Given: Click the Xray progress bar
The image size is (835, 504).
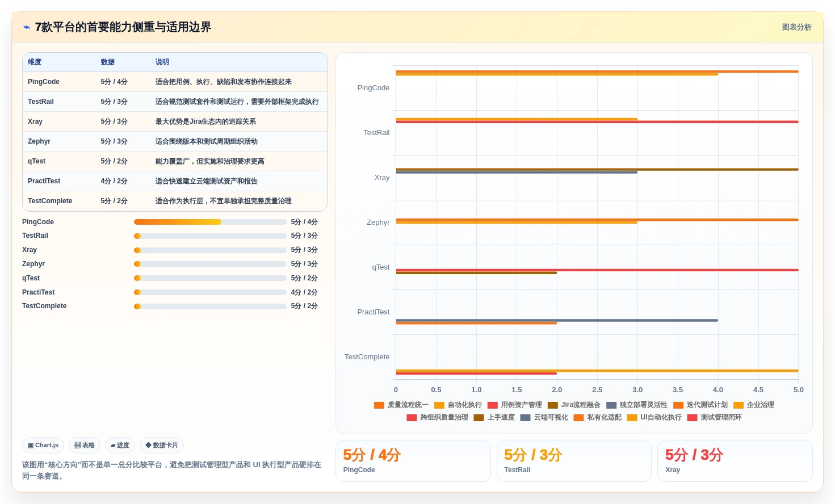Looking at the screenshot, I should coord(210,250).
